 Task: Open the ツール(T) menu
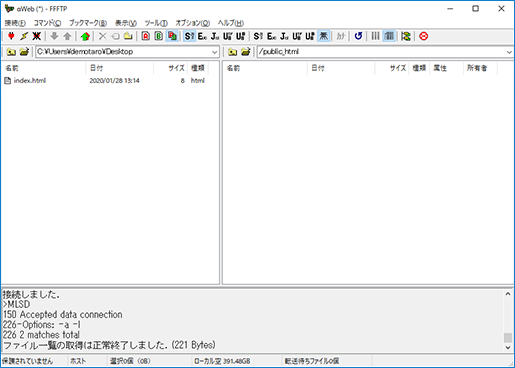tap(156, 23)
